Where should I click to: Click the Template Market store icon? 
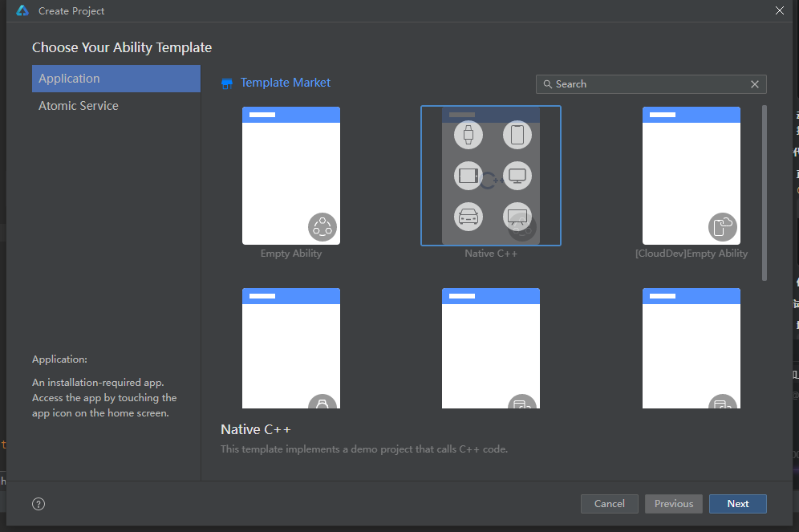coord(227,83)
